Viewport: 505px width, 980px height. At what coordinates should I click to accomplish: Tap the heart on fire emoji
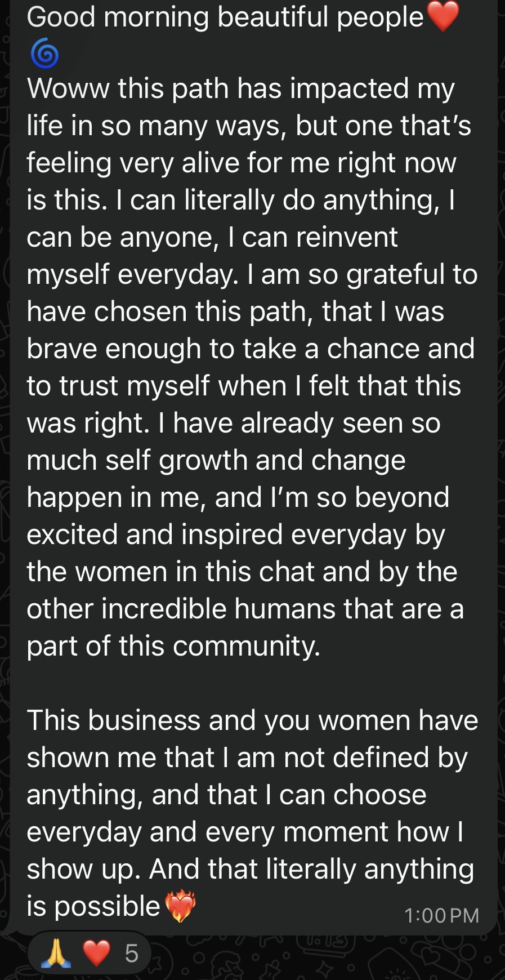coord(180,906)
